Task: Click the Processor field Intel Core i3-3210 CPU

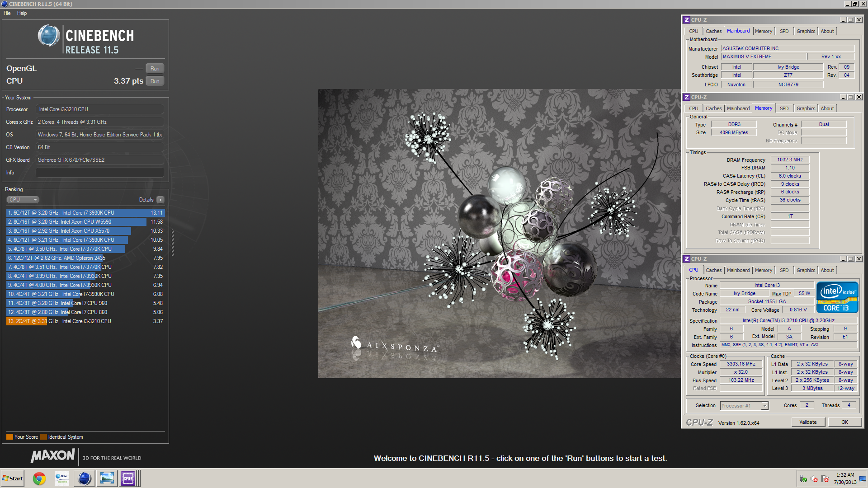Action: (x=99, y=109)
